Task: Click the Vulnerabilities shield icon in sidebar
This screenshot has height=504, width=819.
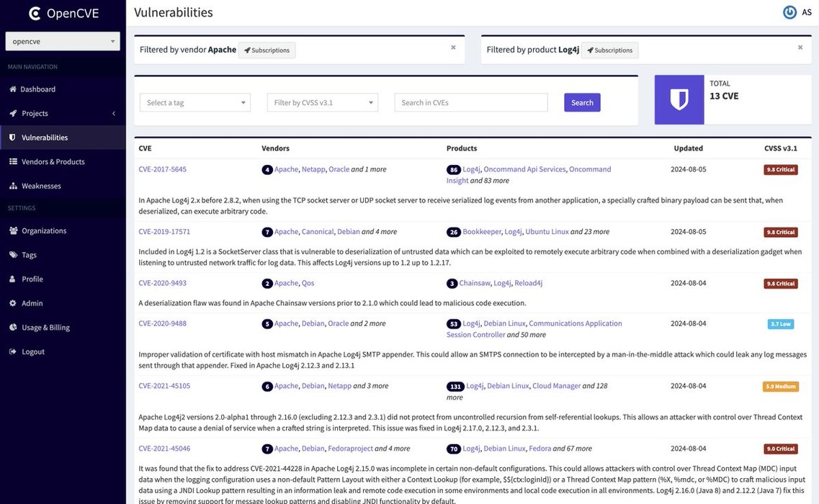Action: coord(12,138)
